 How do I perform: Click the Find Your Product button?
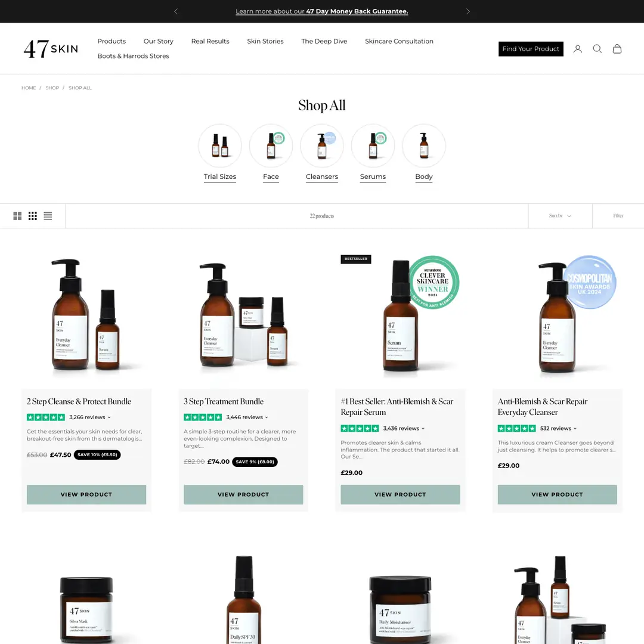click(x=531, y=49)
